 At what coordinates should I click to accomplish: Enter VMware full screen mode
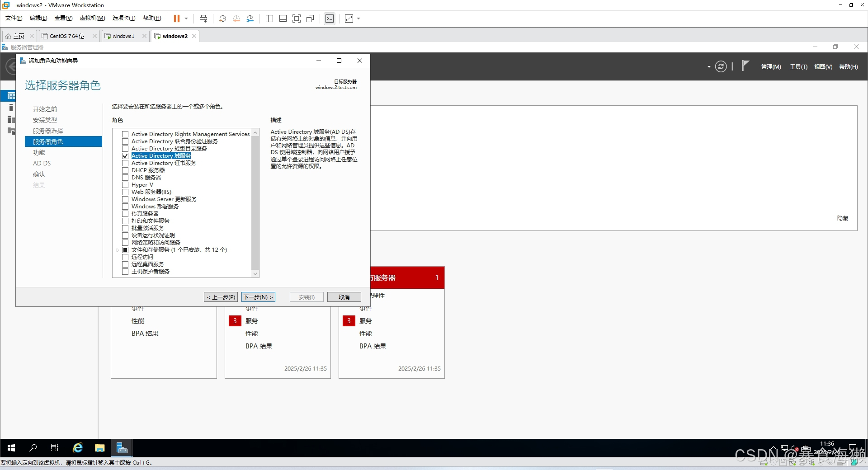(x=297, y=19)
